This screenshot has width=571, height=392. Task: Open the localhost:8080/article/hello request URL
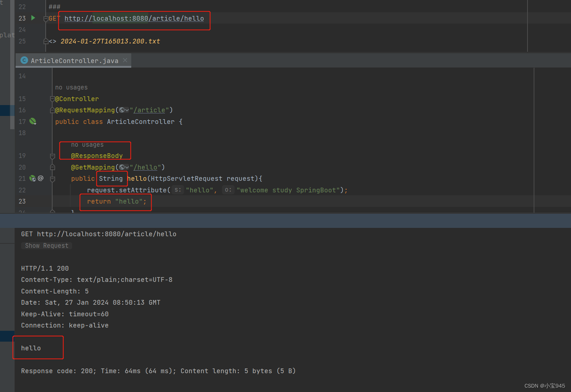pos(134,18)
